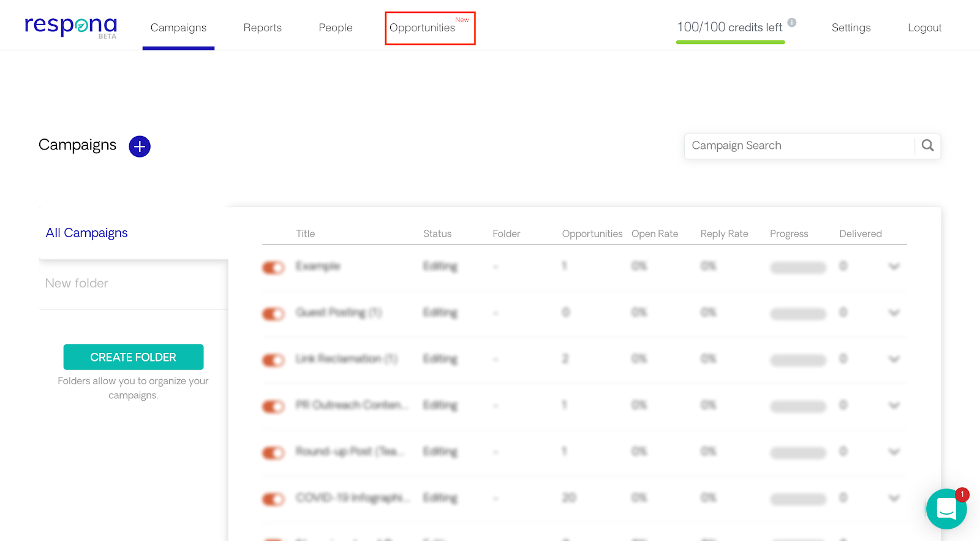The width and height of the screenshot is (980, 541).
Task: Expand the COVID-19 Infographic row chevron
Action: pos(894,498)
